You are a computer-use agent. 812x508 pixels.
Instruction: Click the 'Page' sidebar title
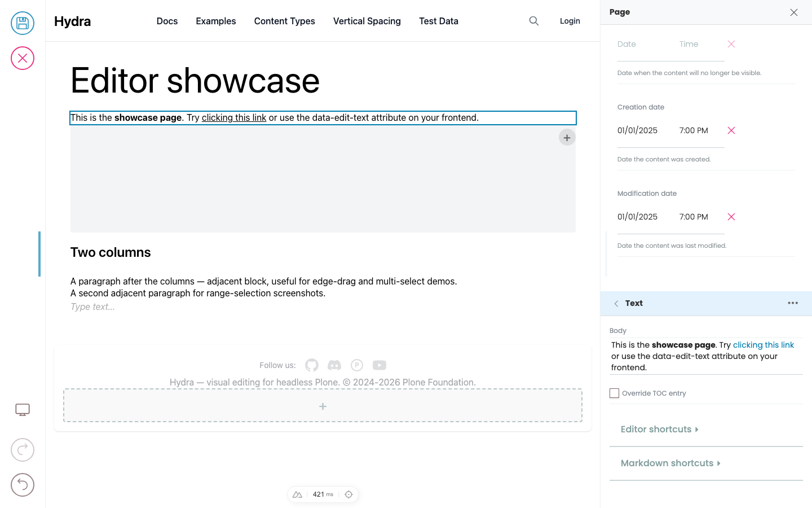(620, 12)
